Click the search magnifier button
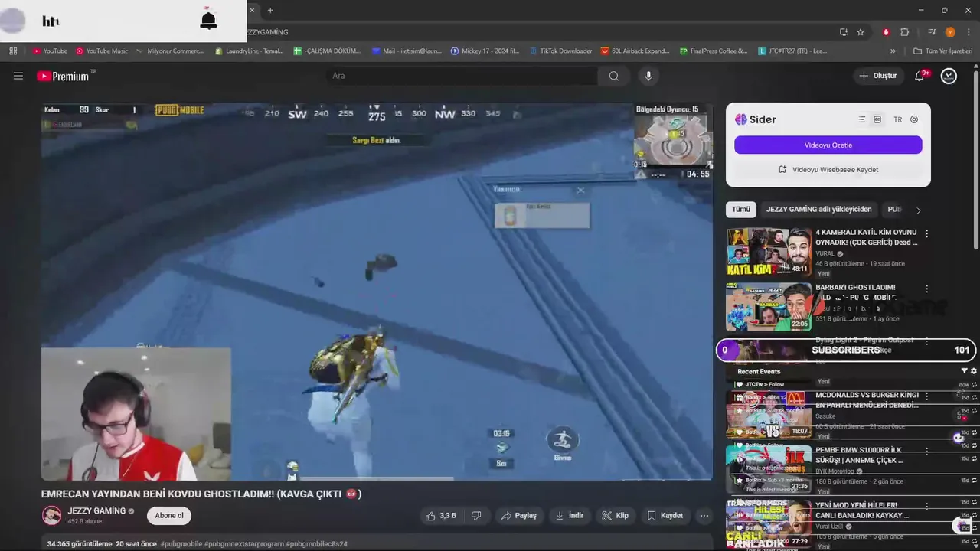The image size is (980, 551). (614, 76)
